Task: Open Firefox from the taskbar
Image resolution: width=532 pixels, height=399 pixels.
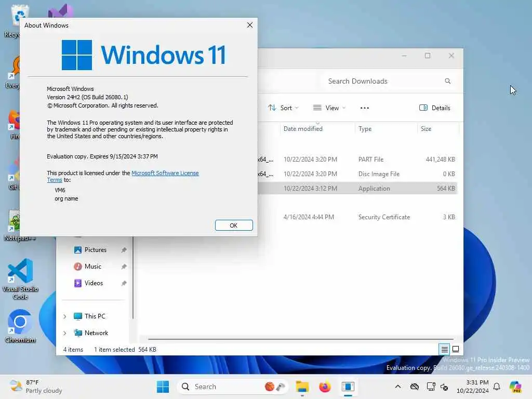Action: [325, 387]
